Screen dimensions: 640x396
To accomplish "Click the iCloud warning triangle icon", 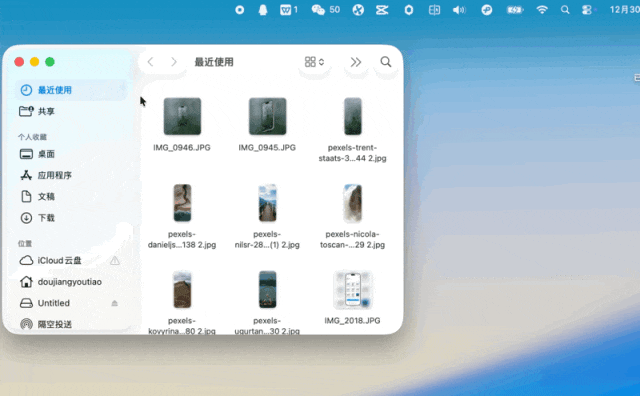I will (115, 260).
